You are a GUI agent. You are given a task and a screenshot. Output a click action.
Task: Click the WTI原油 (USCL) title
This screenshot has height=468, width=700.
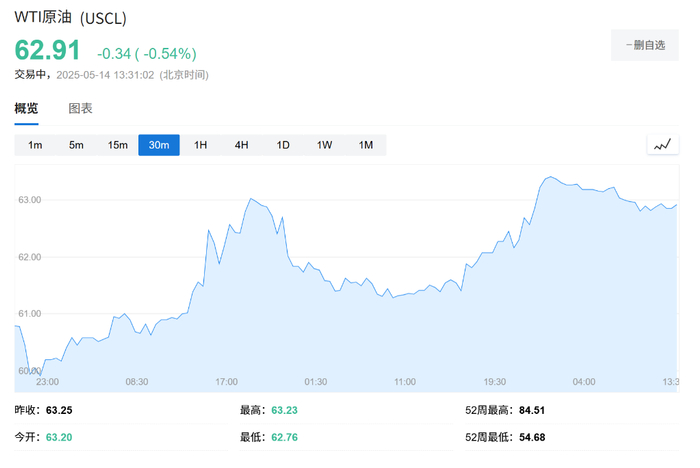(70, 19)
